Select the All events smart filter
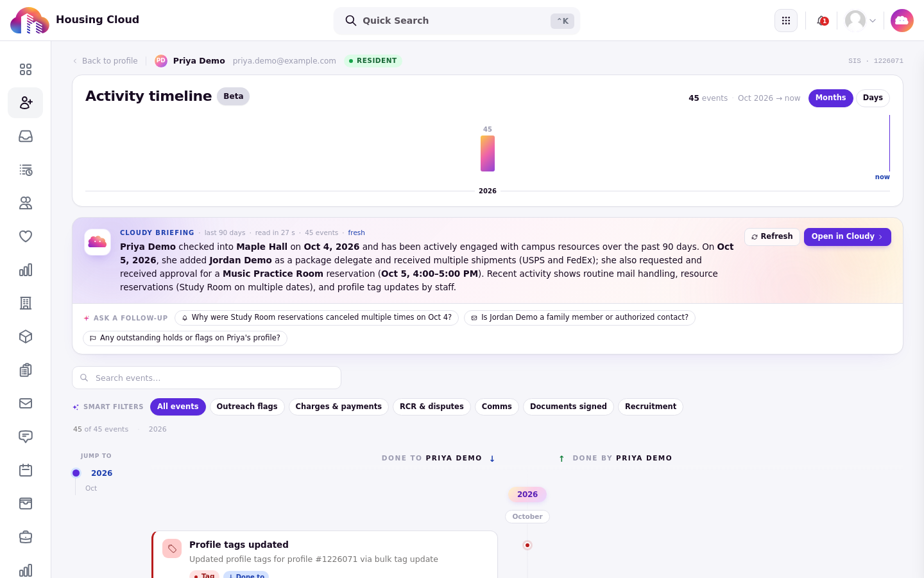Viewport: 924px width, 578px height. 178,407
